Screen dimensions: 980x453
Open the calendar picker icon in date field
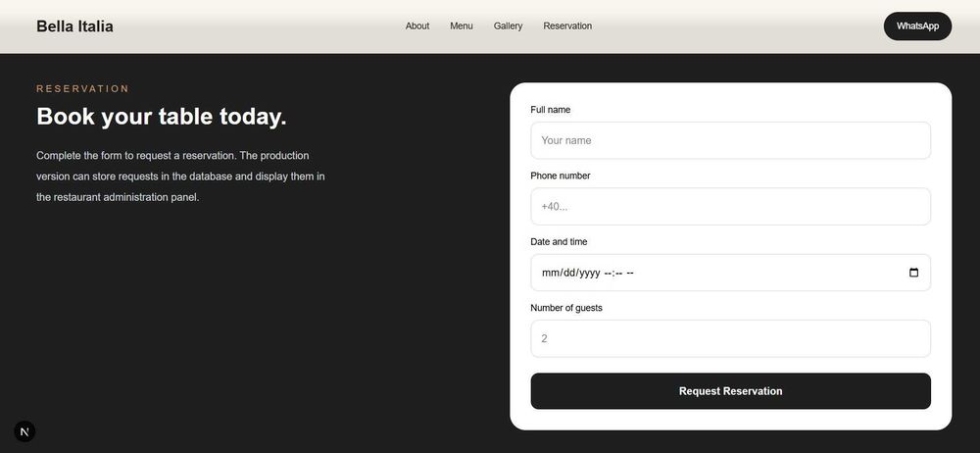(x=913, y=273)
